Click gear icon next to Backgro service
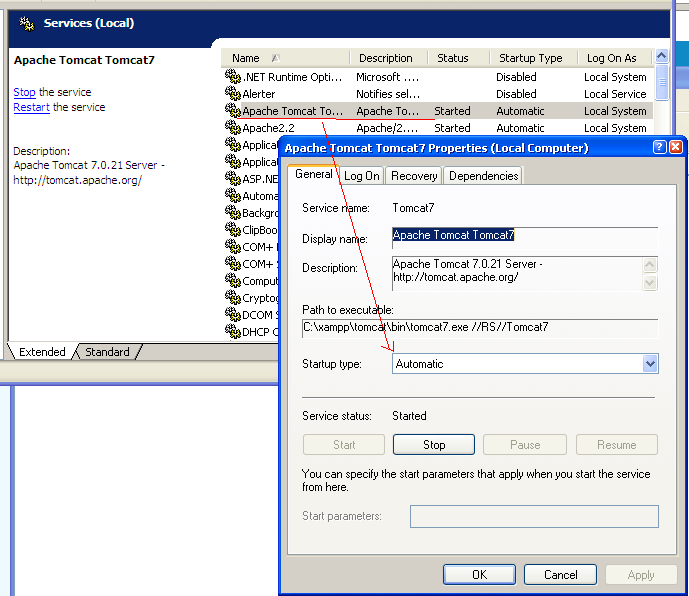689x596 pixels. click(x=232, y=213)
